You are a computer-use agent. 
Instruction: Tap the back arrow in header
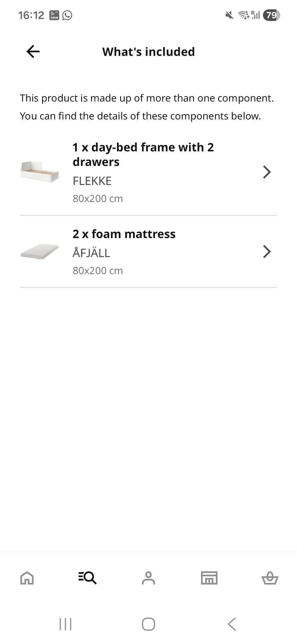[x=33, y=51]
